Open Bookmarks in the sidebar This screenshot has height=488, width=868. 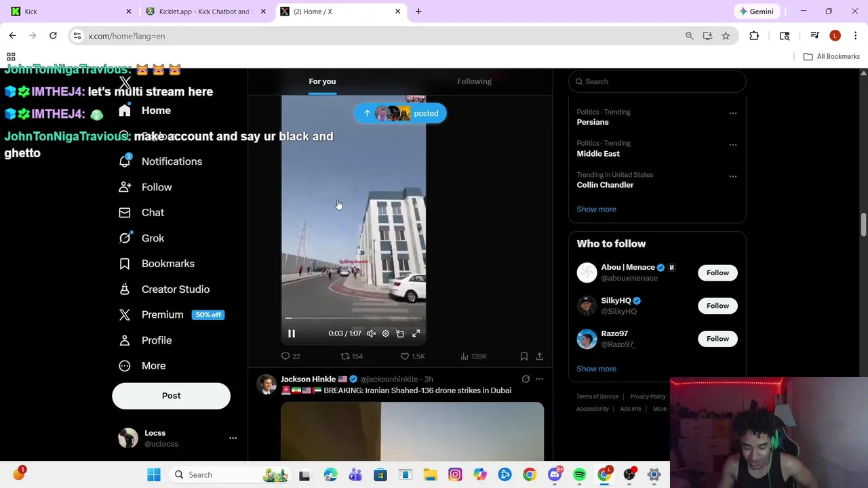click(157, 264)
